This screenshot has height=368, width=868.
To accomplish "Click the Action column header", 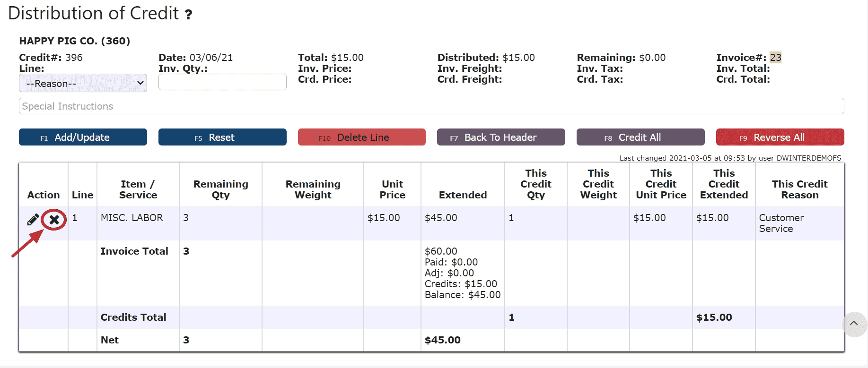I will tap(44, 195).
